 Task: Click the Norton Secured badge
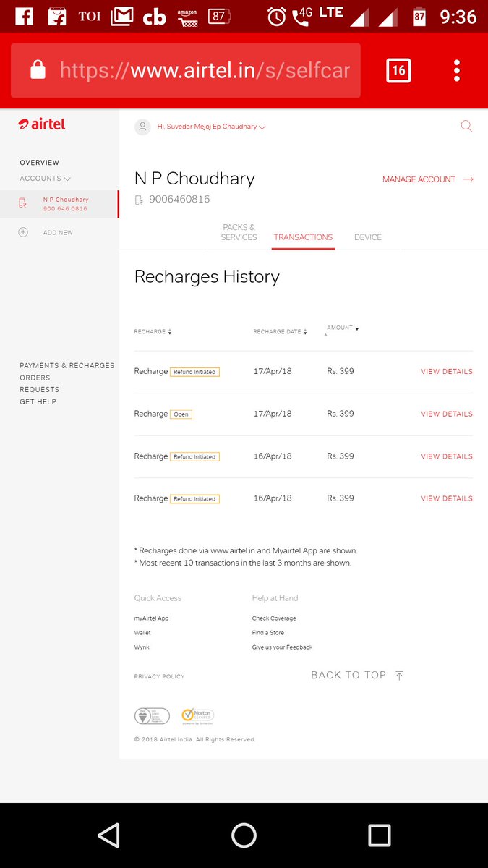(197, 716)
